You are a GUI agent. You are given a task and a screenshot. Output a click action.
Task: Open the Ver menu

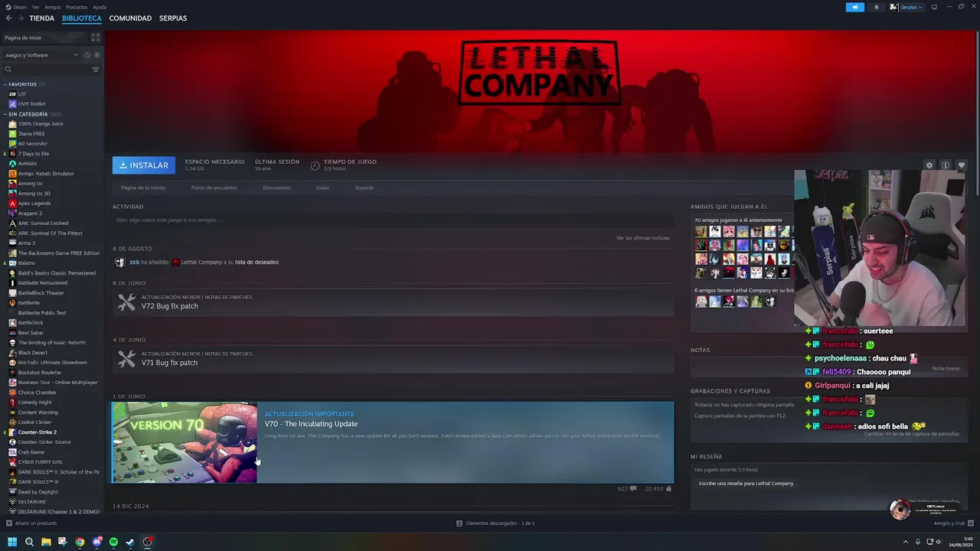pos(35,7)
